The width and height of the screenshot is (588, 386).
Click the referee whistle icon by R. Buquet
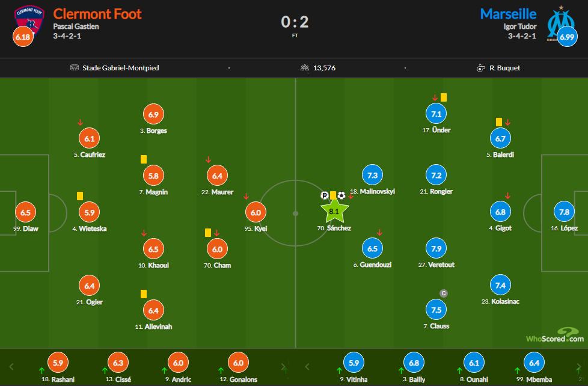(x=480, y=68)
